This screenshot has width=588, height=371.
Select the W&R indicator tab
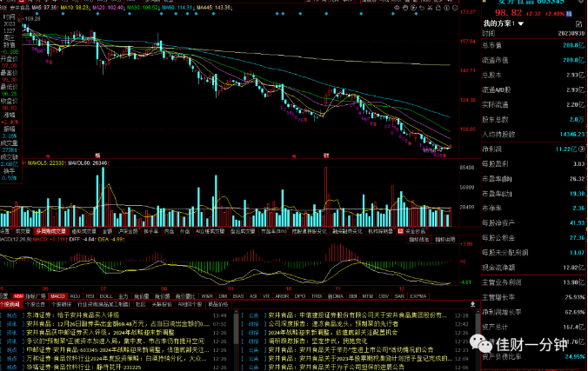tap(207, 296)
